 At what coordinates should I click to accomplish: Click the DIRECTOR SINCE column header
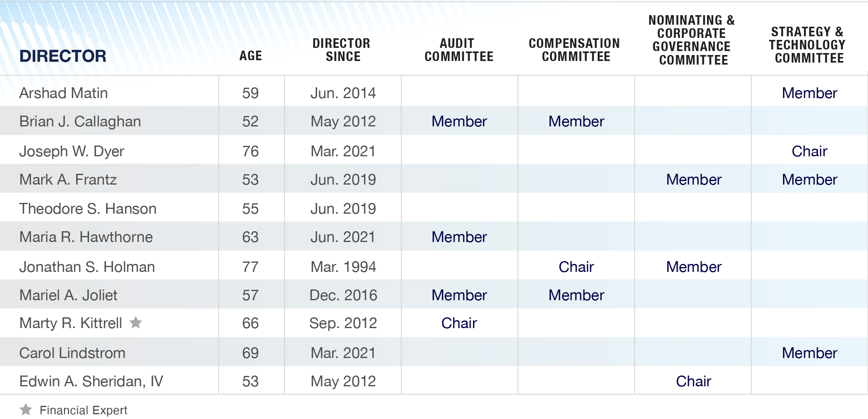click(342, 50)
